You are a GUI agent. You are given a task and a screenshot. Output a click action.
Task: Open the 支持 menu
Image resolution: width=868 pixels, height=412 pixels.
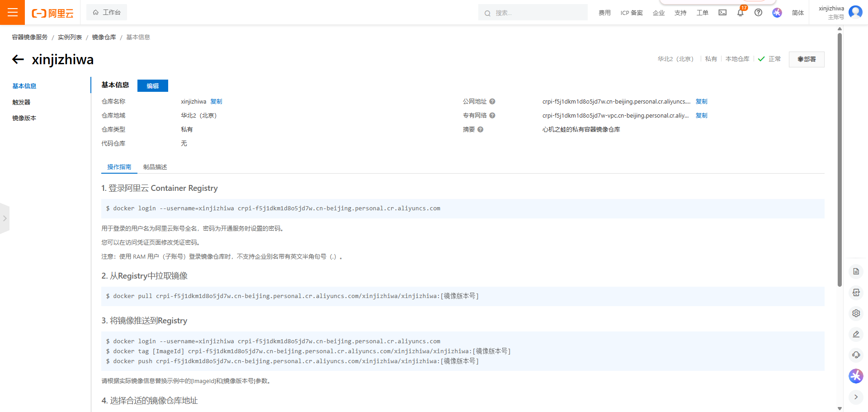(x=680, y=13)
